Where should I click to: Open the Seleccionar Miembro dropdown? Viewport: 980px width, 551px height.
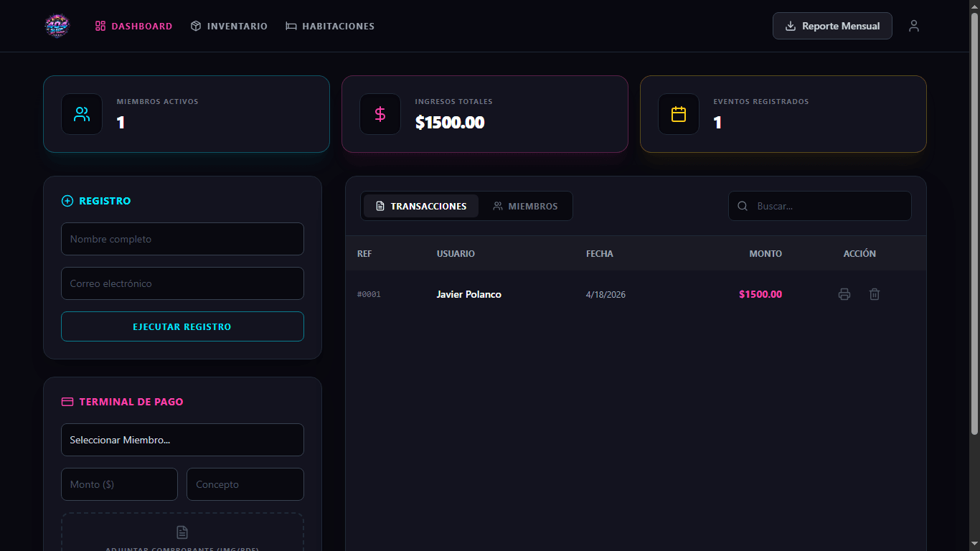click(x=182, y=440)
